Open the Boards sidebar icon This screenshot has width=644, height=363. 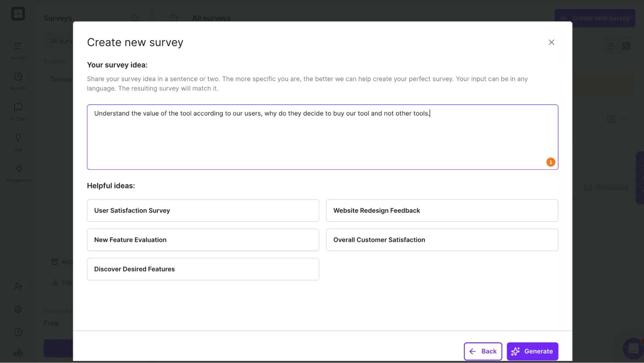pyautogui.click(x=18, y=77)
